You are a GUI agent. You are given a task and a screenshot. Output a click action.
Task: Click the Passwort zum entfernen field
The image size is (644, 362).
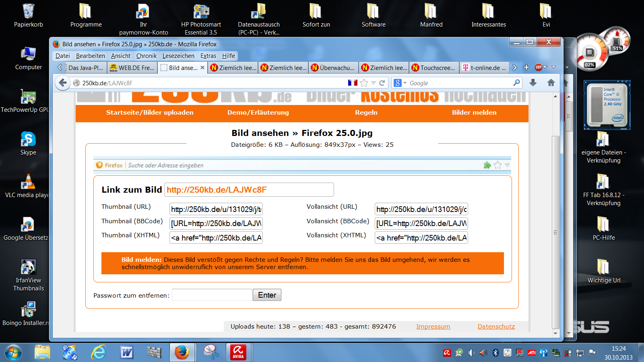tap(212, 295)
